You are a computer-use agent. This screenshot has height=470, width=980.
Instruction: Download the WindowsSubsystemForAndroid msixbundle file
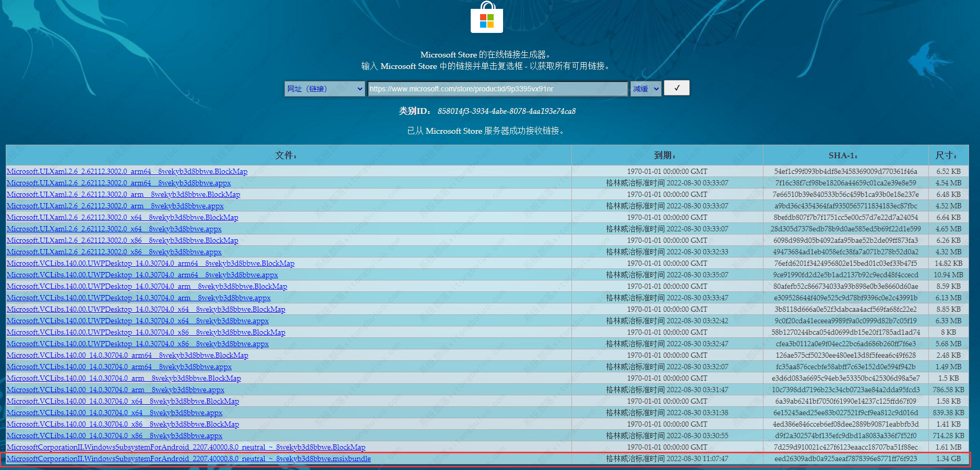point(188,459)
